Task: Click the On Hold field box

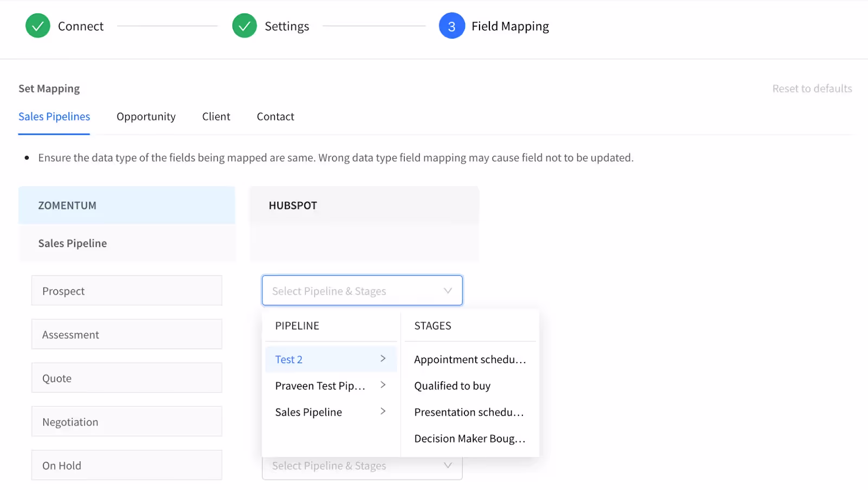Action: pyautogui.click(x=127, y=465)
